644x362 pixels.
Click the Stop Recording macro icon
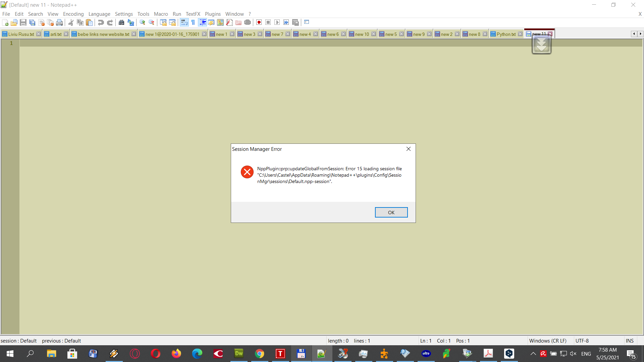(268, 22)
